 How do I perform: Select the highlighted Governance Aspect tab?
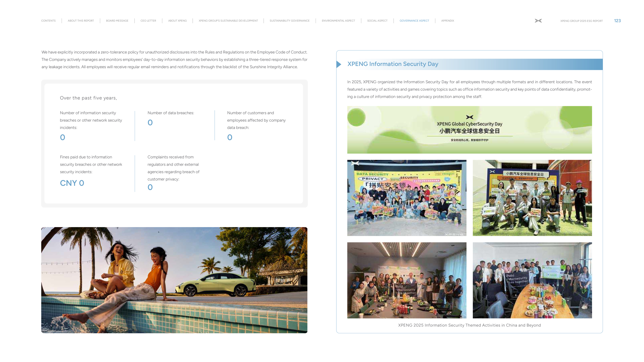pos(414,21)
